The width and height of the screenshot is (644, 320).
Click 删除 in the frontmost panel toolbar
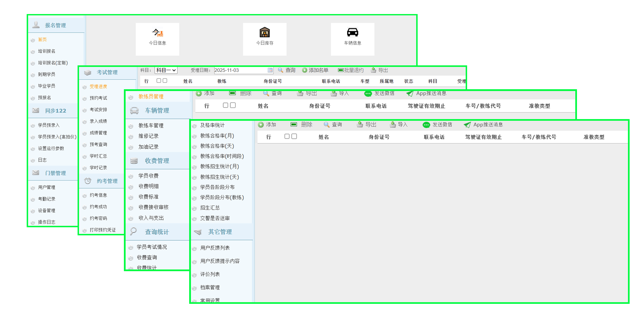tap(301, 125)
